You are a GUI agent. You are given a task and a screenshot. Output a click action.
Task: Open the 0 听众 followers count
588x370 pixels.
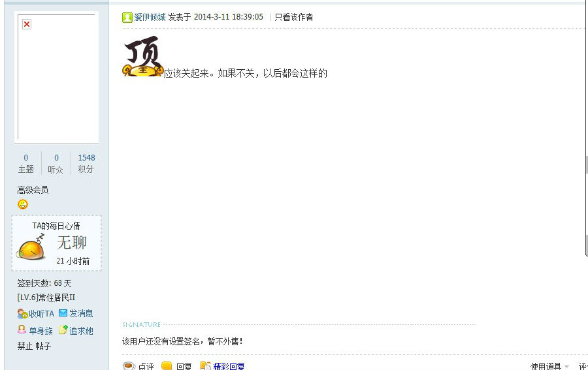click(56, 163)
